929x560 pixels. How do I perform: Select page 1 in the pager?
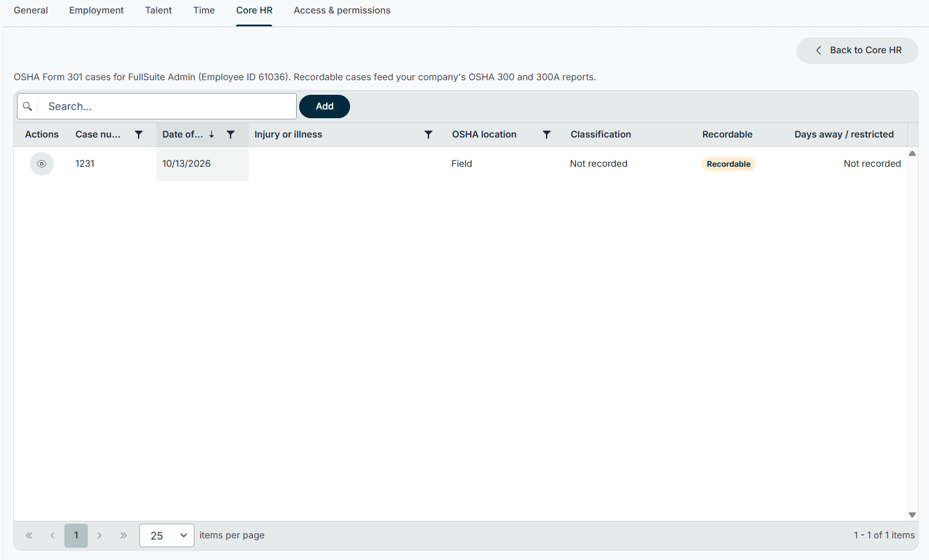76,535
